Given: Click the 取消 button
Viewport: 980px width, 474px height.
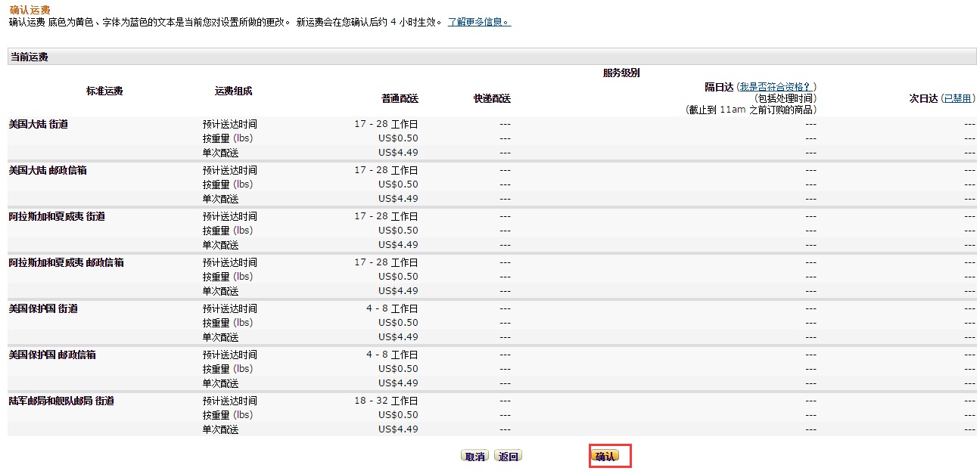Looking at the screenshot, I should click(x=475, y=457).
